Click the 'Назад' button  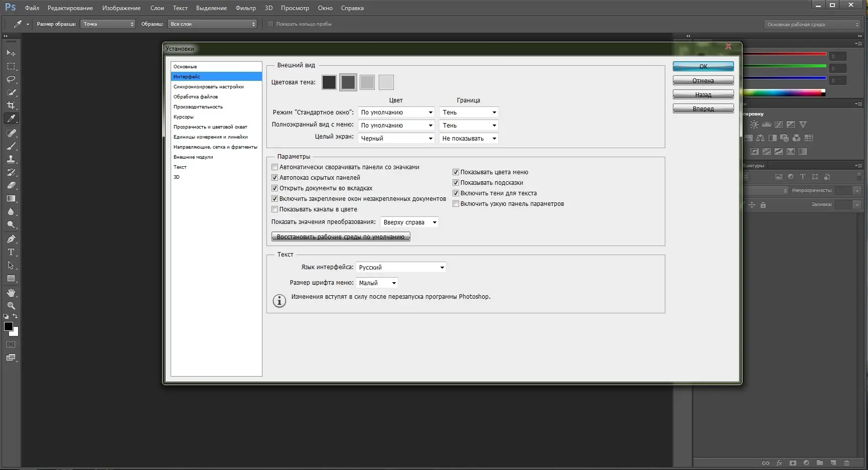[x=703, y=94]
